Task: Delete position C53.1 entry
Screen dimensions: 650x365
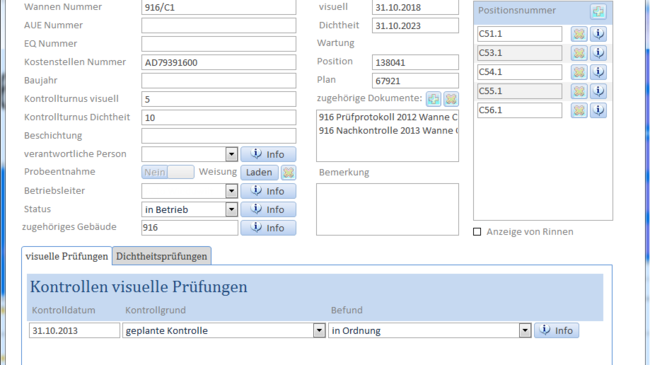Action: (579, 53)
